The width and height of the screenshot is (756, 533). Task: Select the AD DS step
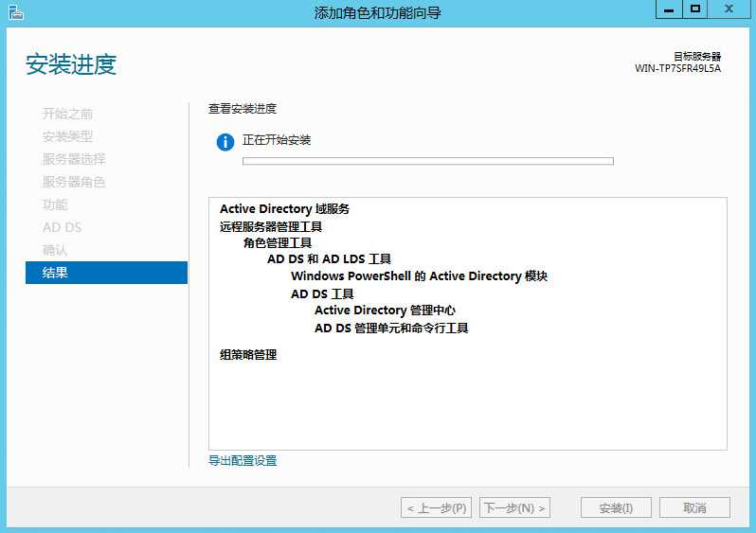tap(63, 227)
